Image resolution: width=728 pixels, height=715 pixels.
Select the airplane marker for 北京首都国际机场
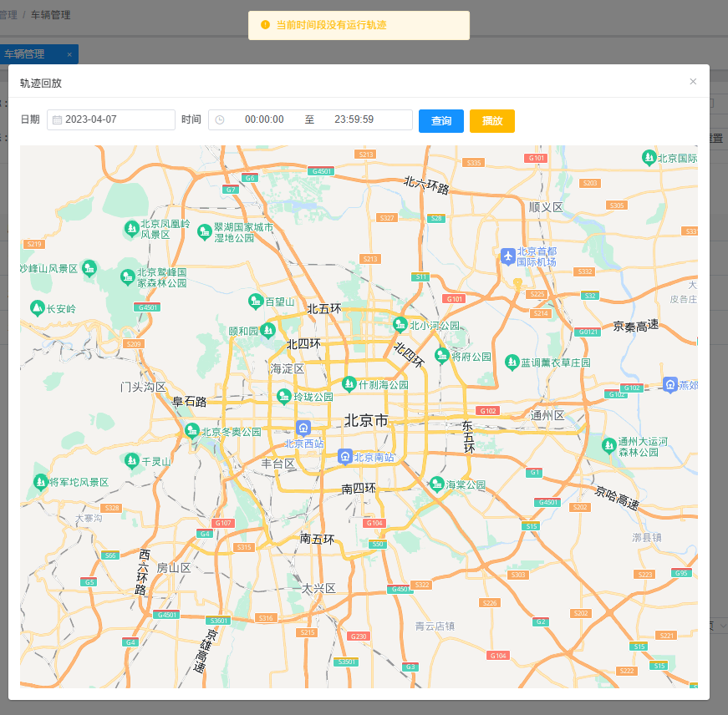507,256
